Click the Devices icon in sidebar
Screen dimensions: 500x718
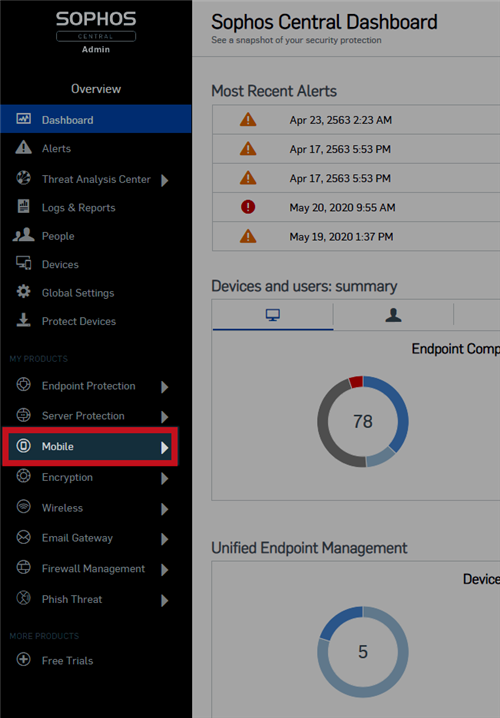(x=23, y=263)
